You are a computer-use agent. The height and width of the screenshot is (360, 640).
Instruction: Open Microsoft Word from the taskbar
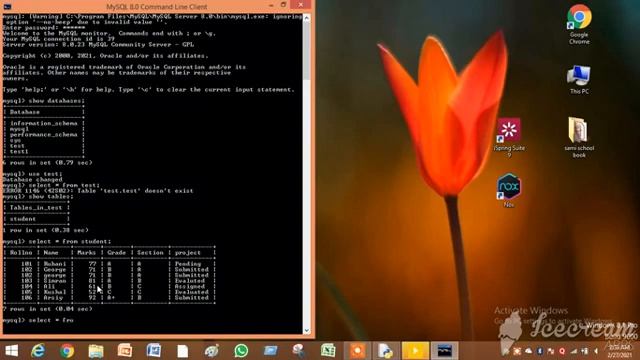154,351
